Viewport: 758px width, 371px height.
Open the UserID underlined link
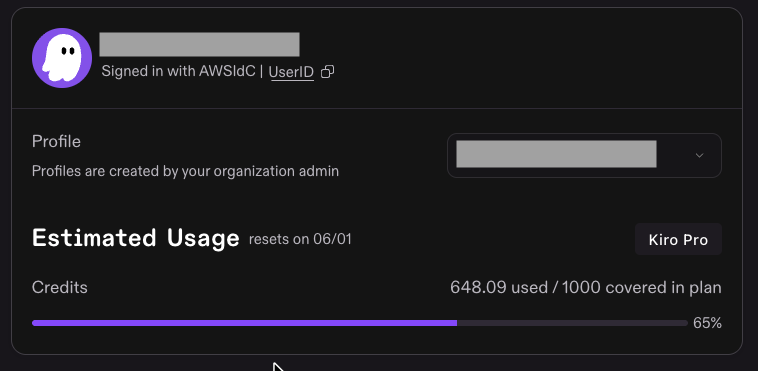(292, 73)
